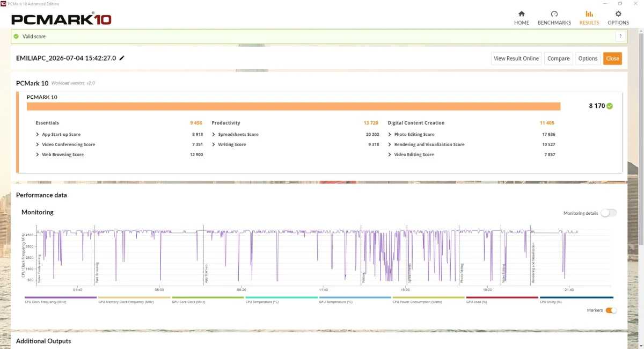Toggle the Monitoring details switch
The image size is (644, 349).
click(x=609, y=213)
